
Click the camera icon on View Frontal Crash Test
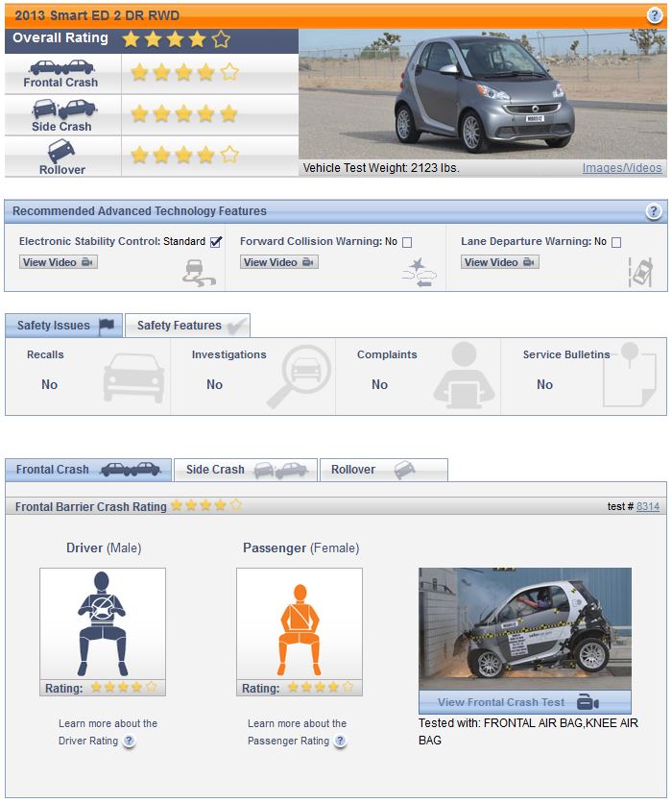(588, 701)
